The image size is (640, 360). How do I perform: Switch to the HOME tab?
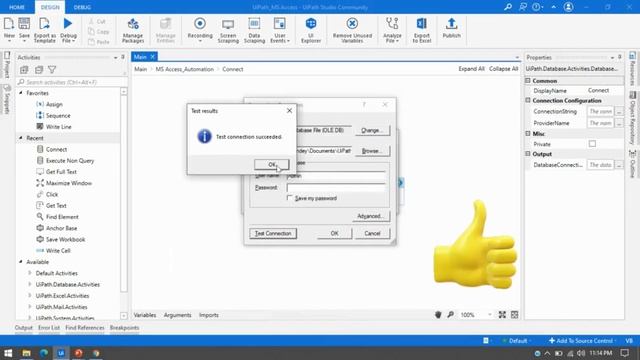(x=17, y=7)
